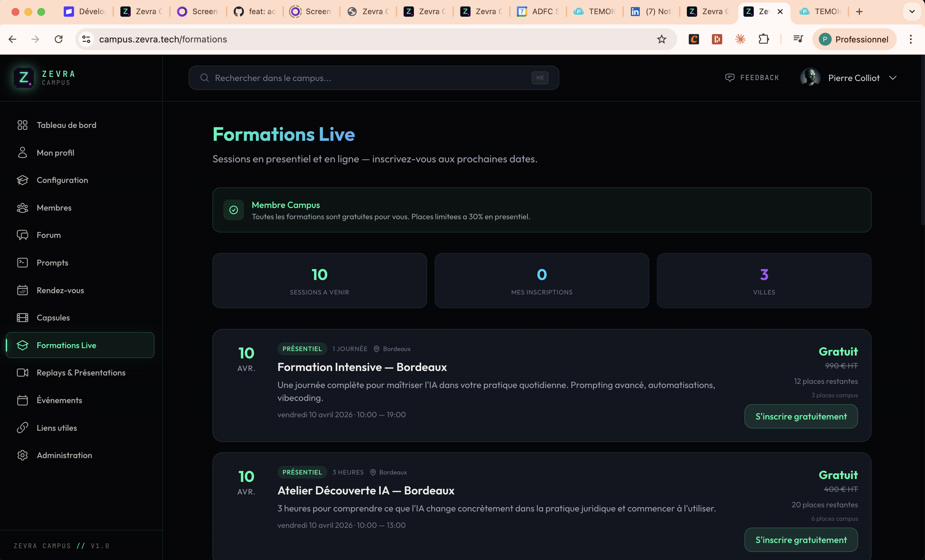The image size is (925, 560).
Task: Expand the browser profile selector Professionnel
Action: (x=855, y=39)
